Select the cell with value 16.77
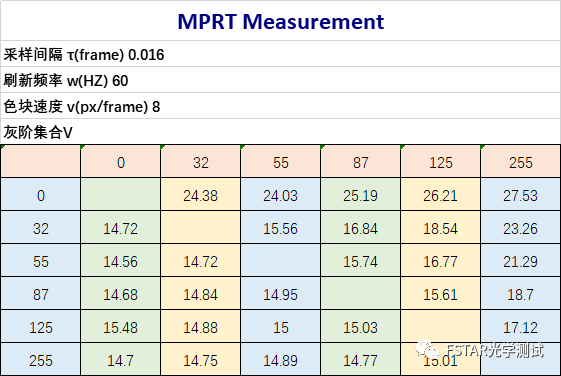 441,261
